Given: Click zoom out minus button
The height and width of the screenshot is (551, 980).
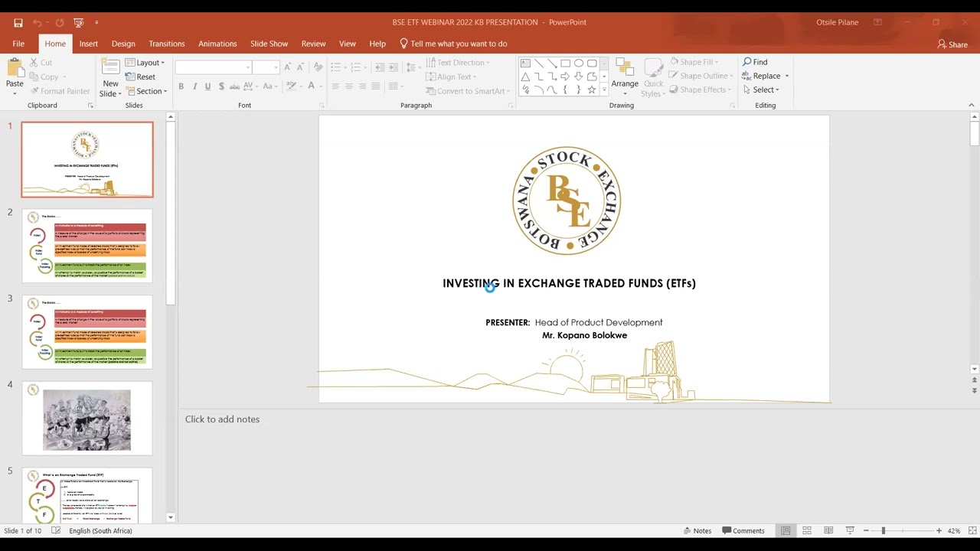Looking at the screenshot, I should click(866, 530).
